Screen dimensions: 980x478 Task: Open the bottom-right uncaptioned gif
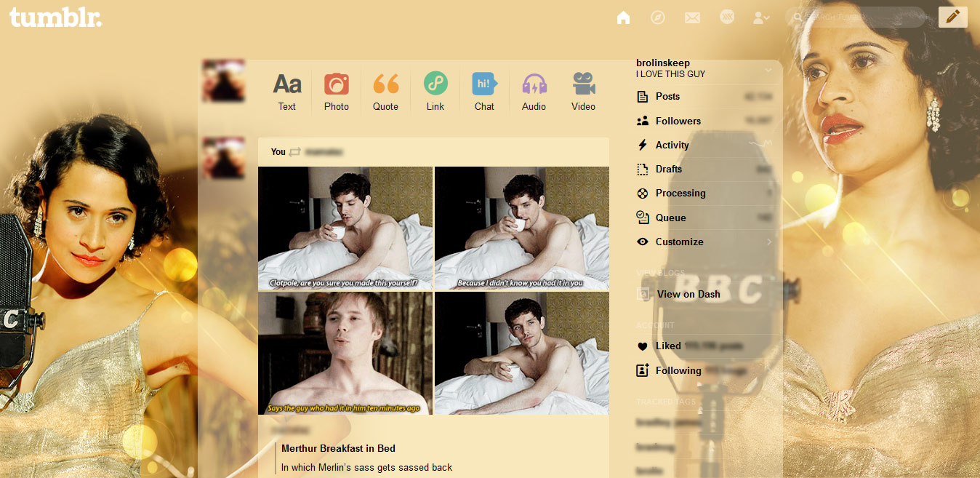pos(522,354)
